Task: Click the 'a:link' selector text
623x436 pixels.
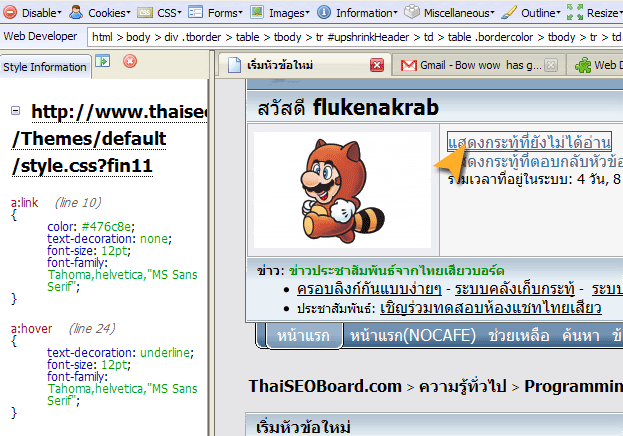Action: 25,203
